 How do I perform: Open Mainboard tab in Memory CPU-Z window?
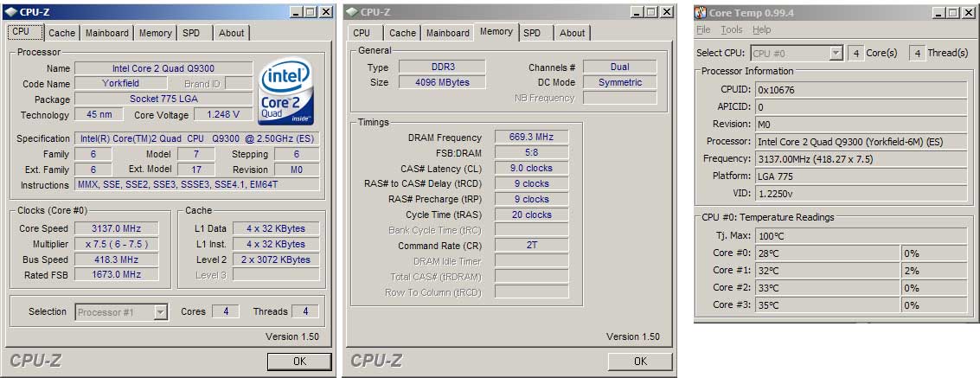point(447,33)
